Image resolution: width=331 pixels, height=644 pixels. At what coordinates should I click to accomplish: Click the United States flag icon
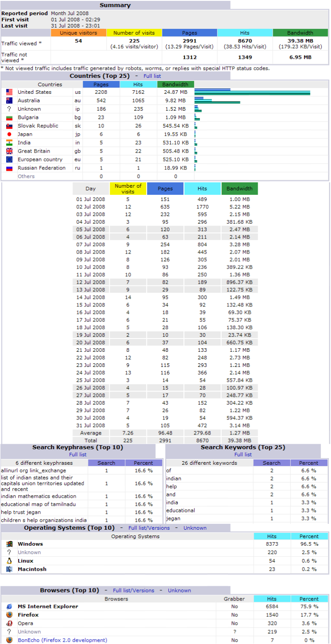coord(9,92)
